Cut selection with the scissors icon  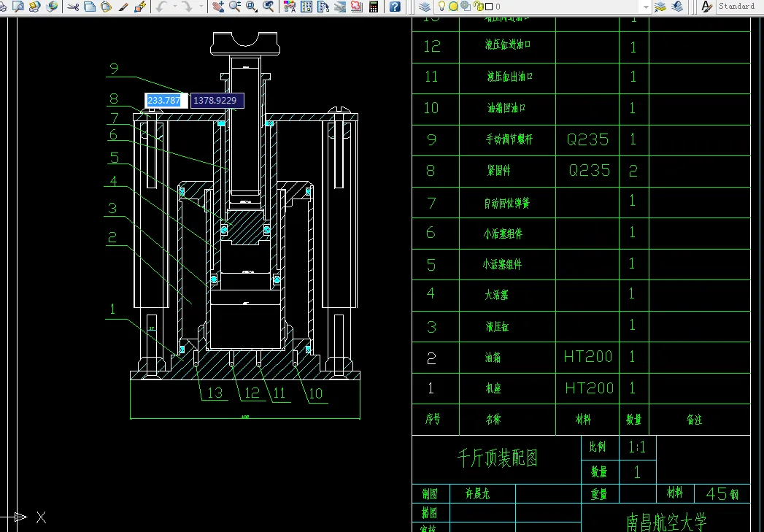[x=73, y=7]
